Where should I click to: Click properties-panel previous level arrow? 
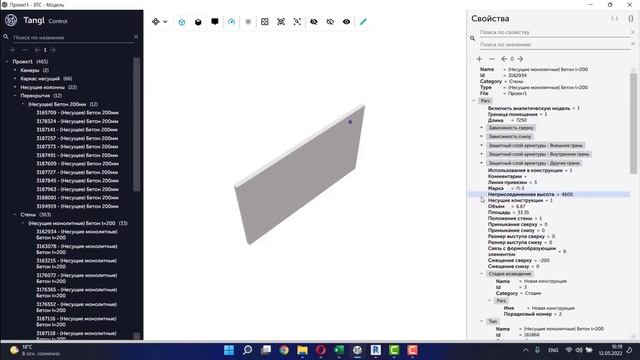point(504,59)
